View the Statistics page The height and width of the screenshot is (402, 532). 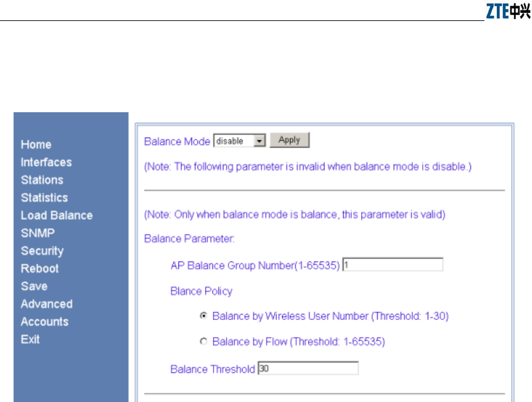[44, 198]
